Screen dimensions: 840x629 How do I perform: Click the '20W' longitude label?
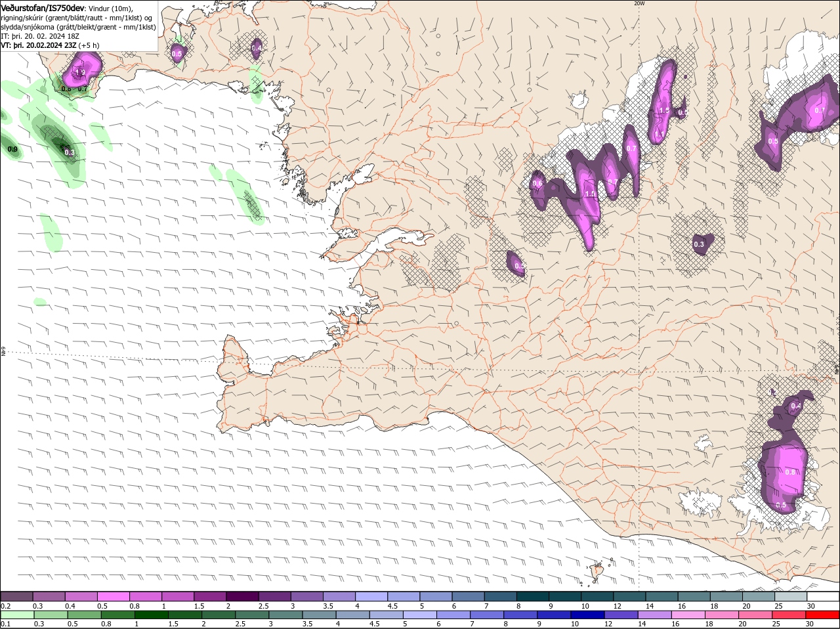(639, 3)
